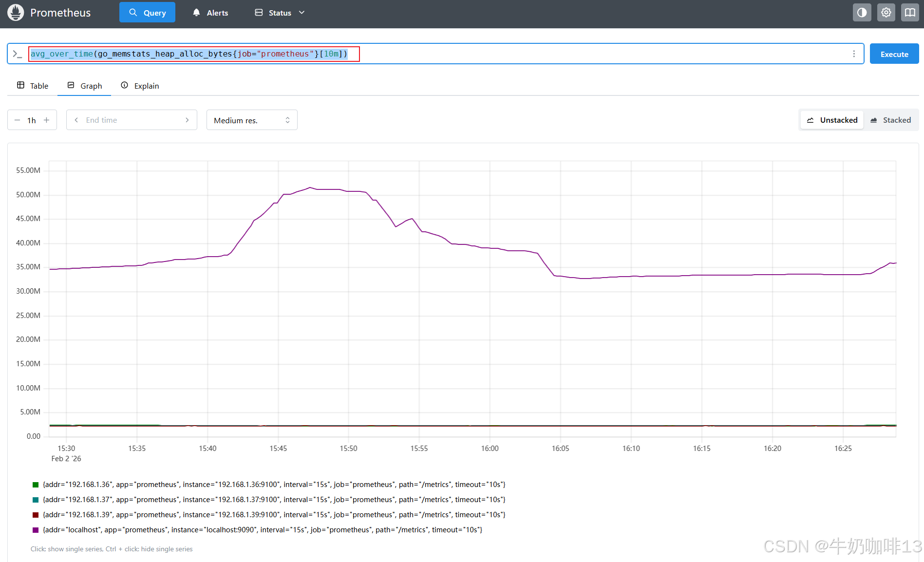Screen dimensions: 924x562
Task: Open the Medium res. resolution dropdown
Action: (x=252, y=120)
